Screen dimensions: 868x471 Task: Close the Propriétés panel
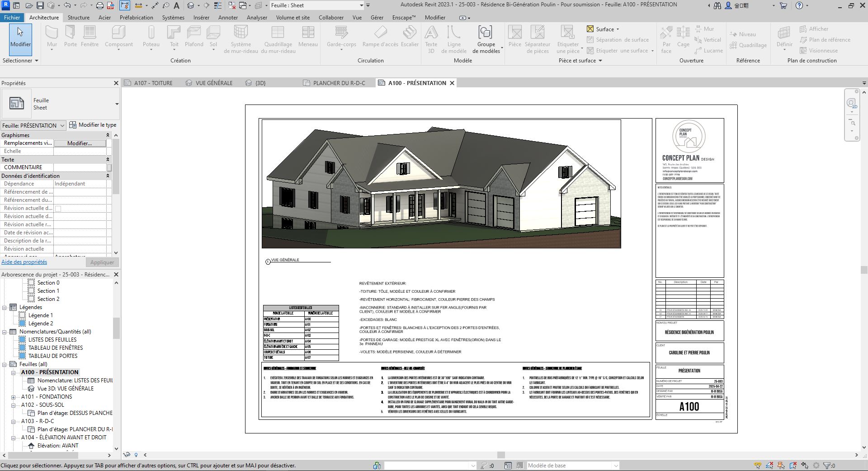(116, 83)
